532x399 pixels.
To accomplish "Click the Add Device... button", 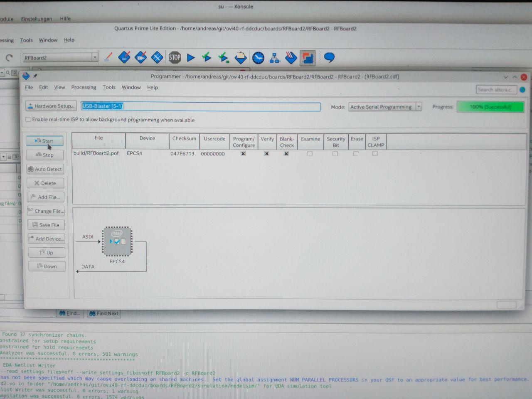I will tap(47, 239).
